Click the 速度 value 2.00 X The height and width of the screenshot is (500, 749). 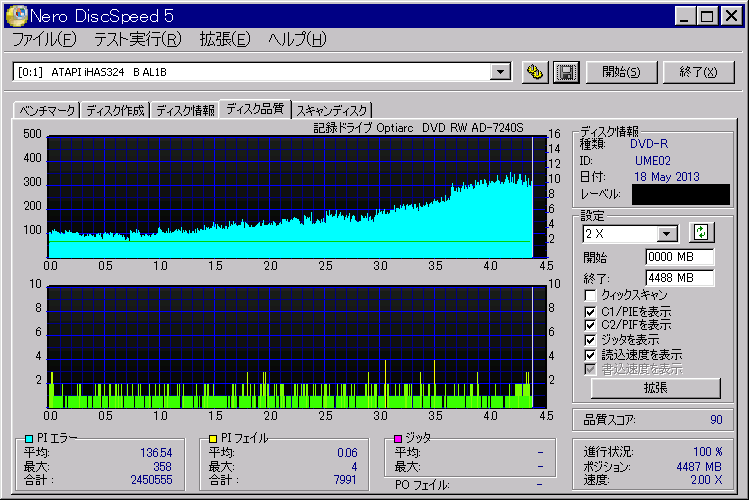[x=706, y=480]
